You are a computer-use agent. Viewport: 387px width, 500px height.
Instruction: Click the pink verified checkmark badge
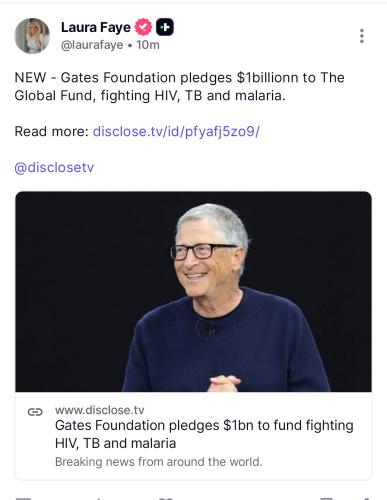pos(143,27)
